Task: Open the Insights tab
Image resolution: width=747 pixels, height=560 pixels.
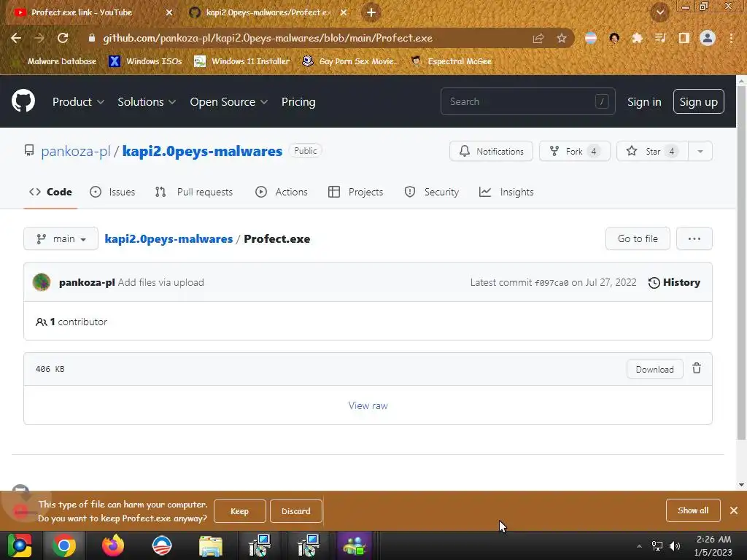Action: coord(506,192)
